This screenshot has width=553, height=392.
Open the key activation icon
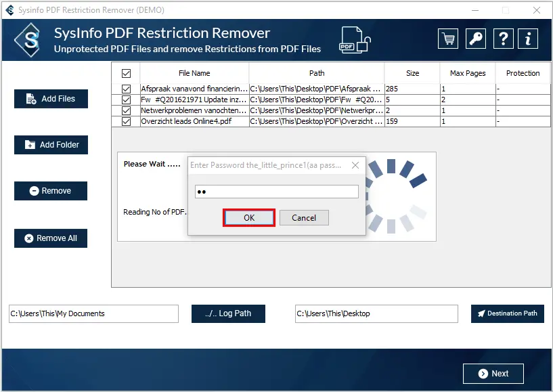click(475, 39)
